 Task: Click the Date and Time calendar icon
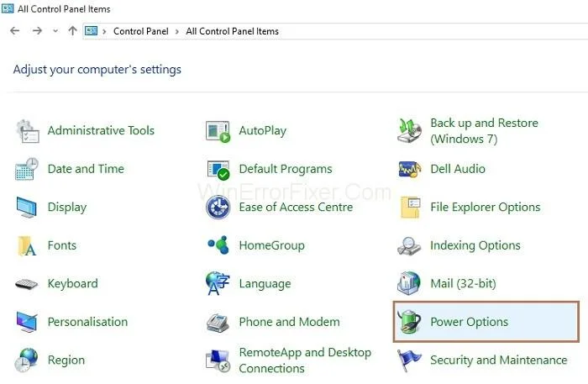tap(27, 169)
